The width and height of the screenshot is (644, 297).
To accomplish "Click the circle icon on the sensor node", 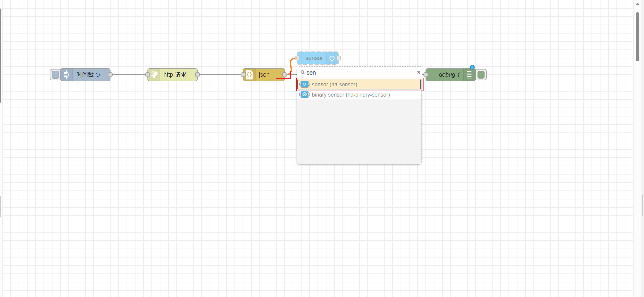I will (332, 58).
